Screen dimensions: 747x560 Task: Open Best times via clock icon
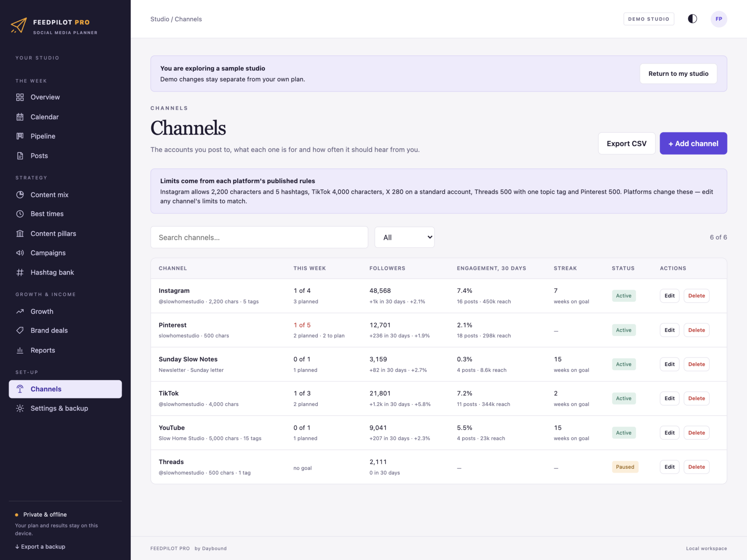pos(20,214)
